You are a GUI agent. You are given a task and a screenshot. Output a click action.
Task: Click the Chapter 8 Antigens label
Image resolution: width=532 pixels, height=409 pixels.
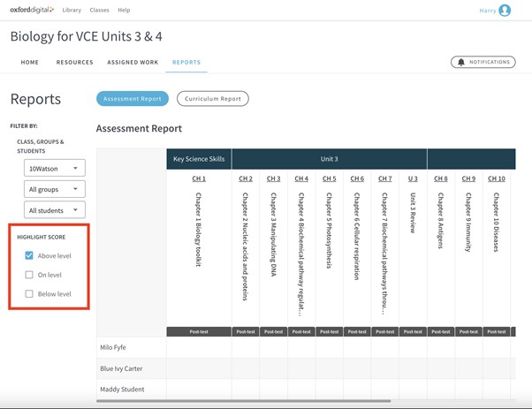(440, 221)
